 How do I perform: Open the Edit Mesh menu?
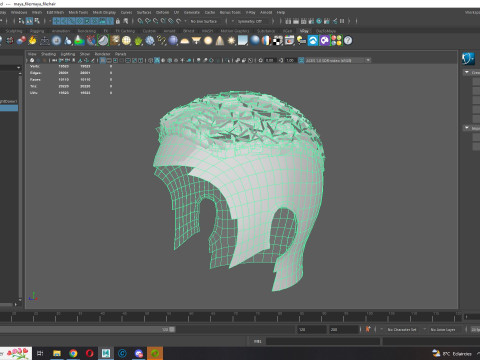point(55,12)
